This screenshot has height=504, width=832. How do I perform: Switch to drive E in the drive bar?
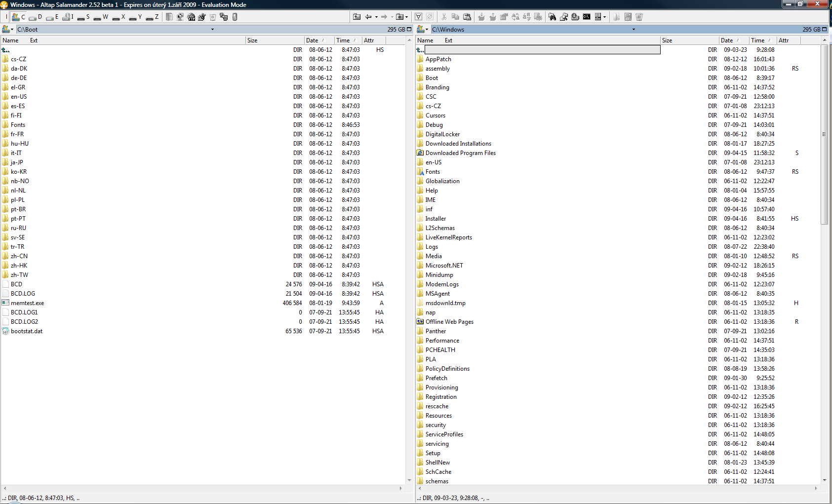52,17
